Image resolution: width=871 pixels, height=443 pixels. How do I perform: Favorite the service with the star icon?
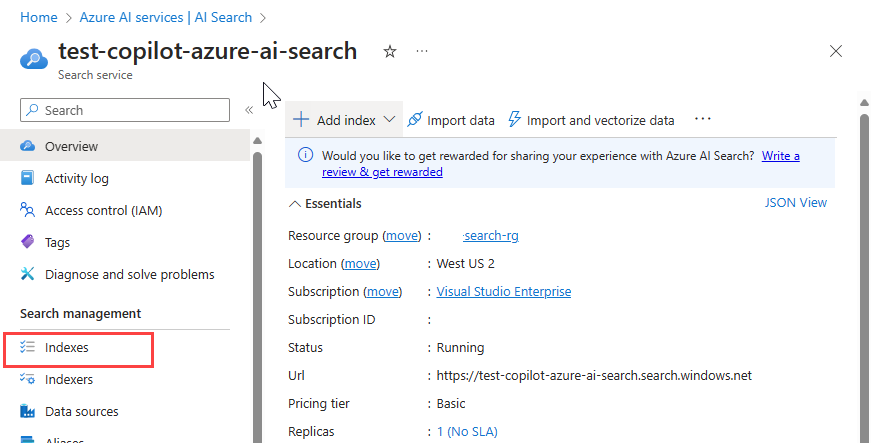click(390, 52)
